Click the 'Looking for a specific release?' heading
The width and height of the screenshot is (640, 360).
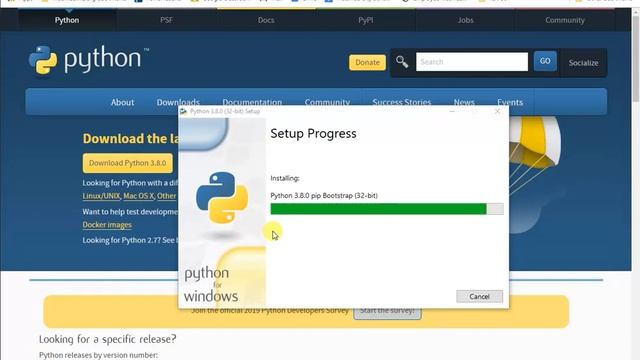point(108,339)
